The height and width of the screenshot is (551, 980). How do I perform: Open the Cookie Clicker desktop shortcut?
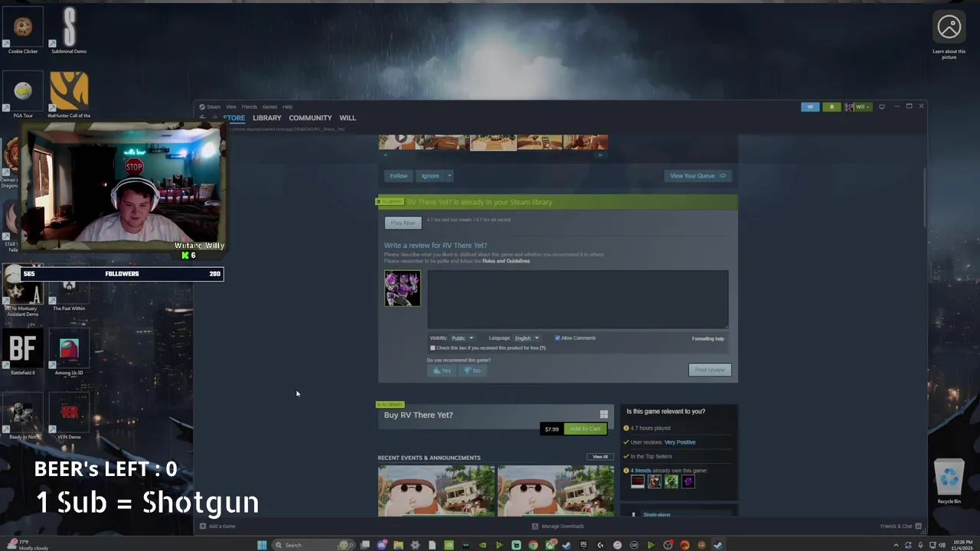[x=23, y=31]
